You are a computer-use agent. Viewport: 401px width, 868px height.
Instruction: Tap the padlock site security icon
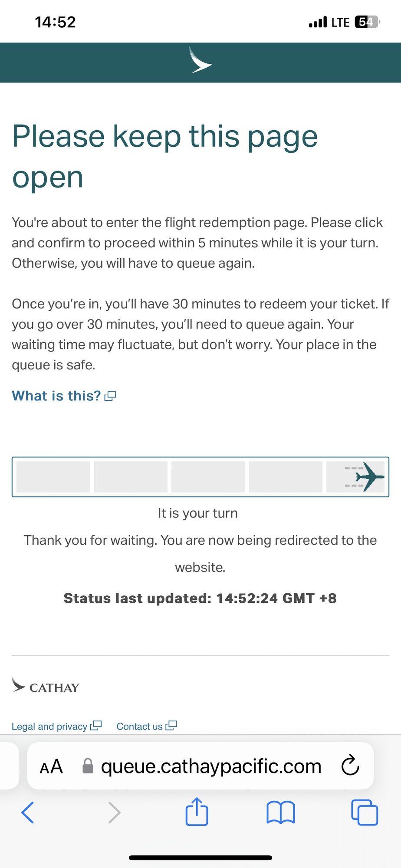88,766
